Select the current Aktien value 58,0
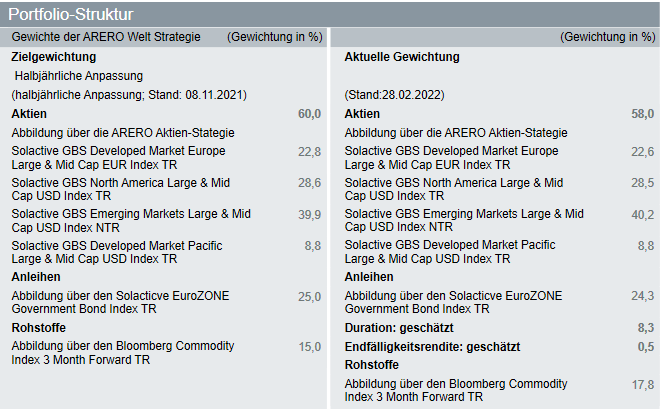The image size is (664, 409). [x=643, y=114]
